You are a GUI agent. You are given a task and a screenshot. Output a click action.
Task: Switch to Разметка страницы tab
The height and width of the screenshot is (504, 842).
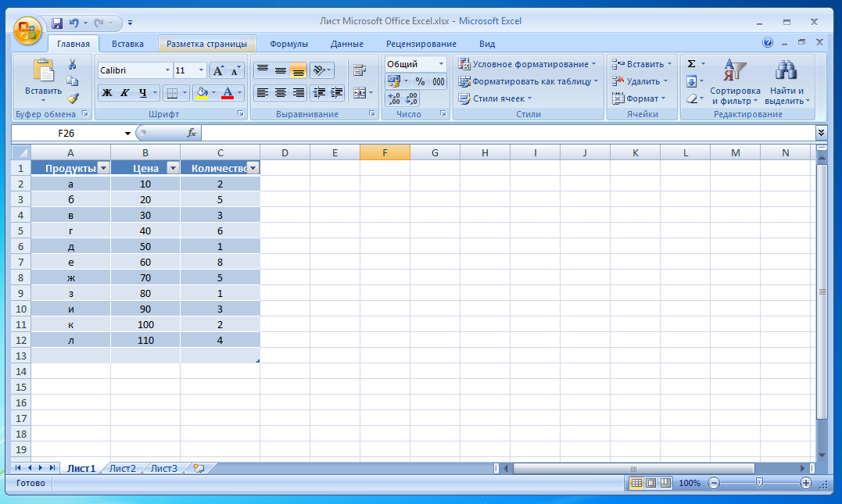[206, 44]
